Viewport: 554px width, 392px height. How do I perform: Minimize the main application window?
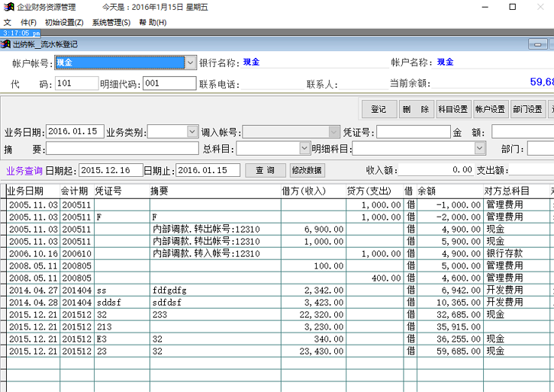tap(485, 7)
